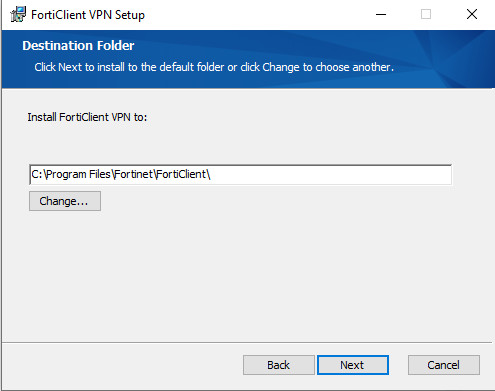Click the greyed-out maximize window button
Screen dimensions: 495x391
[x=426, y=14]
